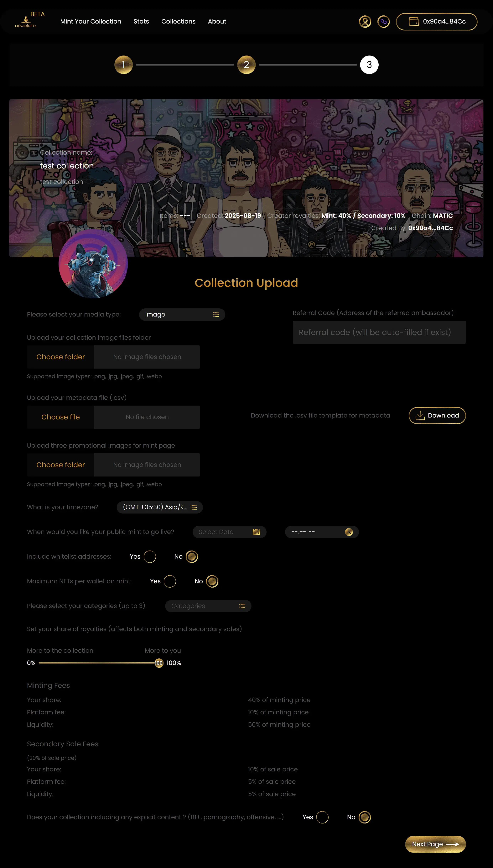Screen dimensions: 493x868
Task: Go to step 1 circle
Action: pyautogui.click(x=124, y=65)
